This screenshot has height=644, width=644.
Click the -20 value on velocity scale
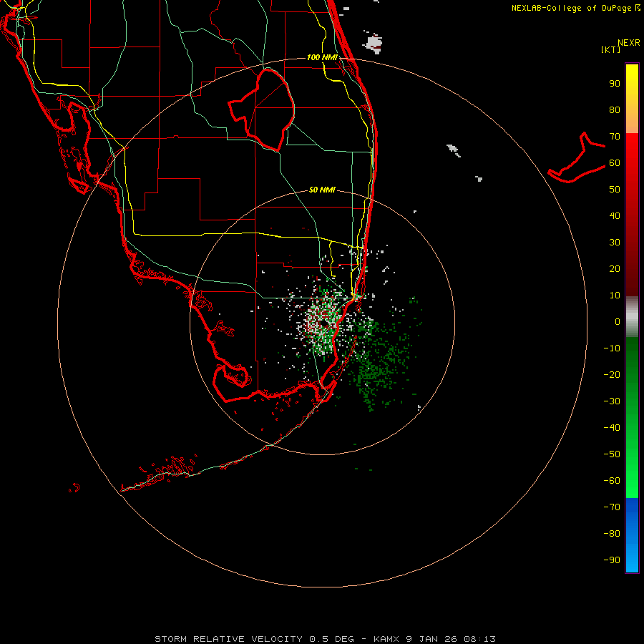612,374
